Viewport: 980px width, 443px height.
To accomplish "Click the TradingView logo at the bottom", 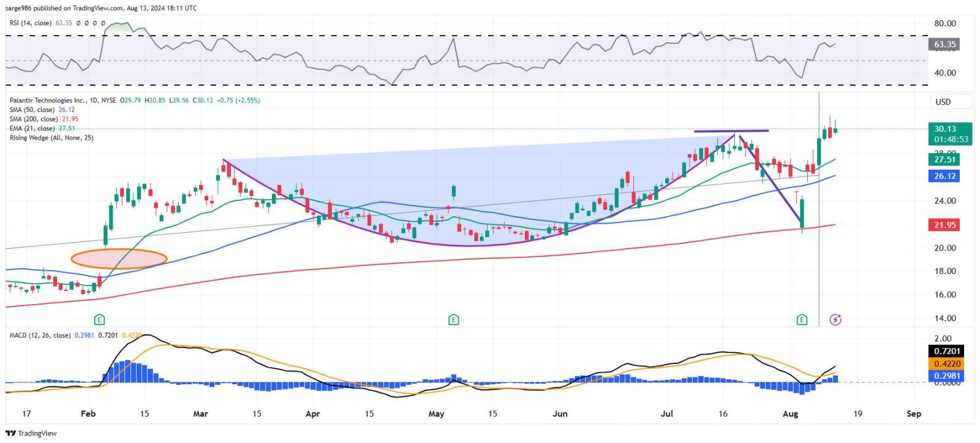I will (31, 433).
